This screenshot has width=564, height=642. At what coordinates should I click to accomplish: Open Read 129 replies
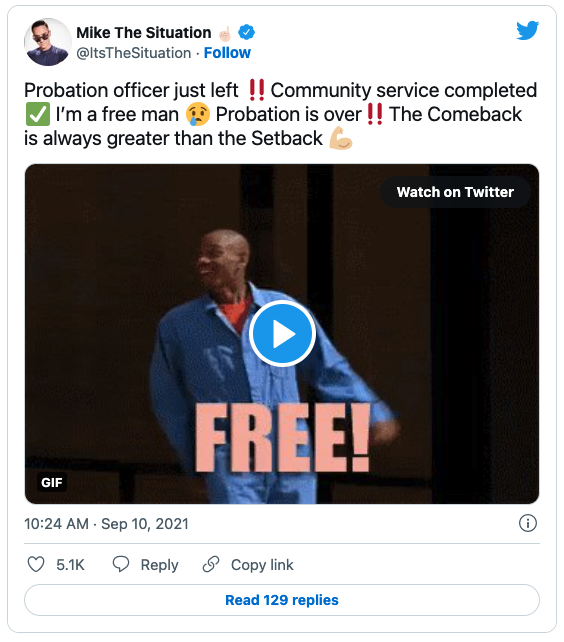282,600
